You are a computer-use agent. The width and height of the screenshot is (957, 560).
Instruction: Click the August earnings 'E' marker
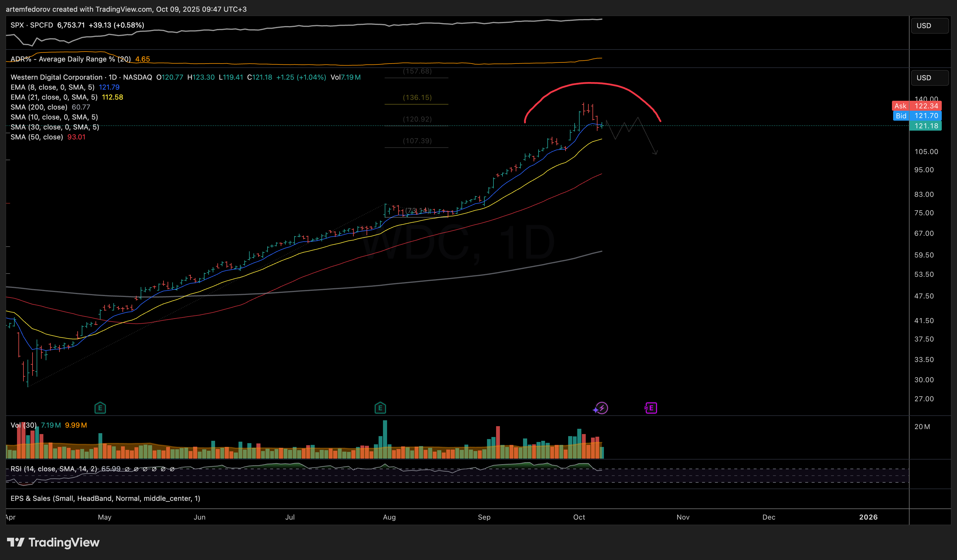380,408
